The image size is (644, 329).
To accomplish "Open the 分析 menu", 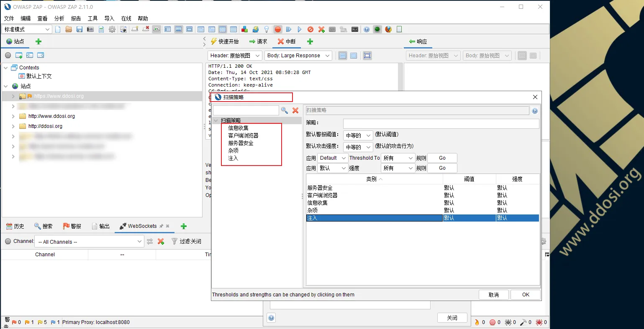I will pos(59,18).
